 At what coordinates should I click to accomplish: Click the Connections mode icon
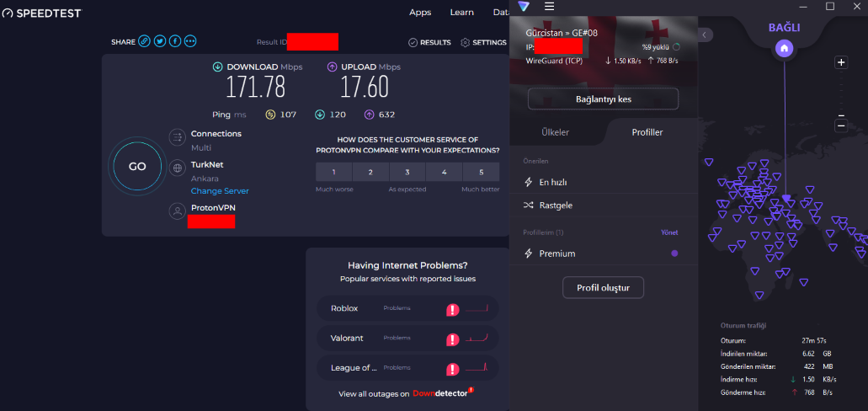(177, 137)
